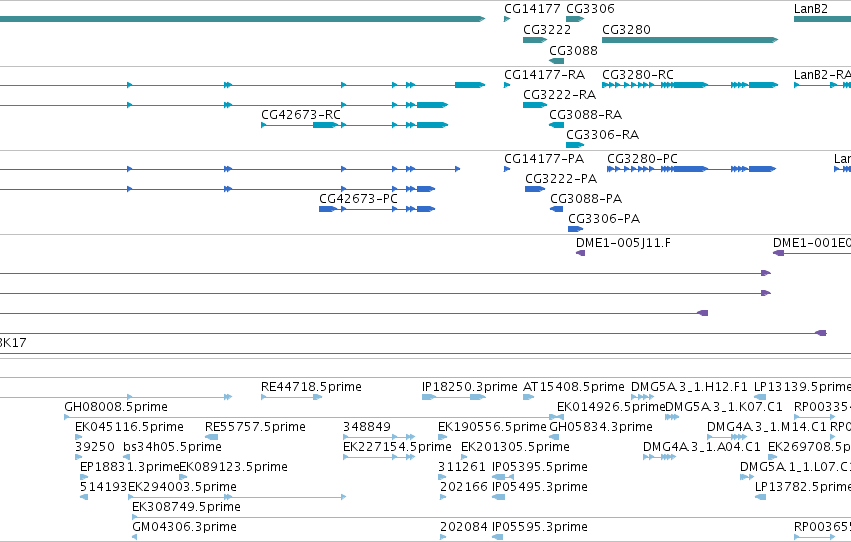Select DMG5A3_1.H12.F1 feature
This screenshot has height=542, width=851.
(x=689, y=387)
